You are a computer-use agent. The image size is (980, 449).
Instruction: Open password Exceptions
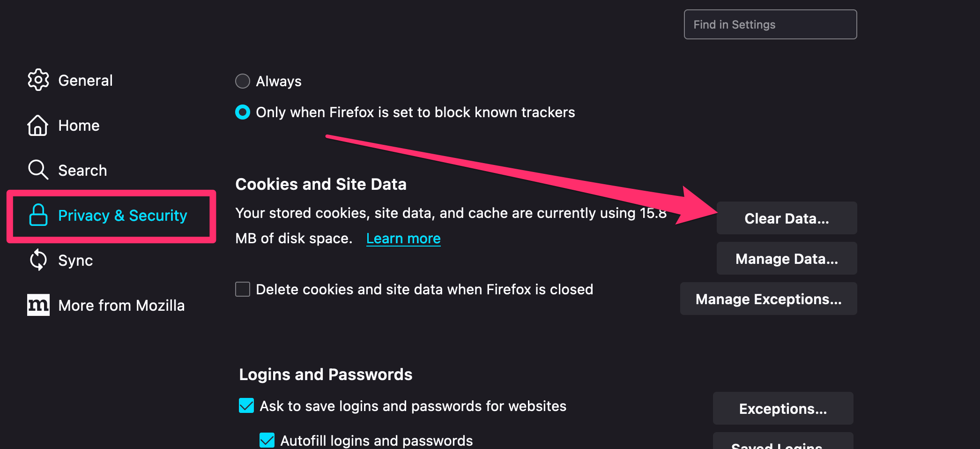pyautogui.click(x=783, y=408)
